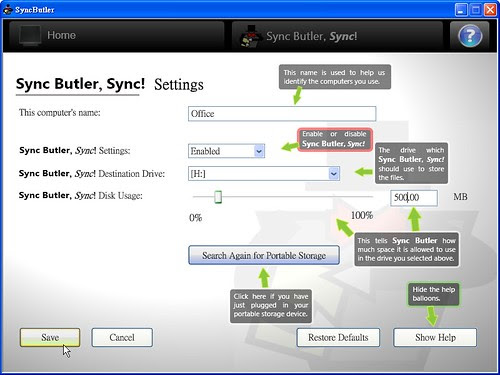The height and width of the screenshot is (375, 500).
Task: Cancel the settings changes
Action: click(122, 337)
